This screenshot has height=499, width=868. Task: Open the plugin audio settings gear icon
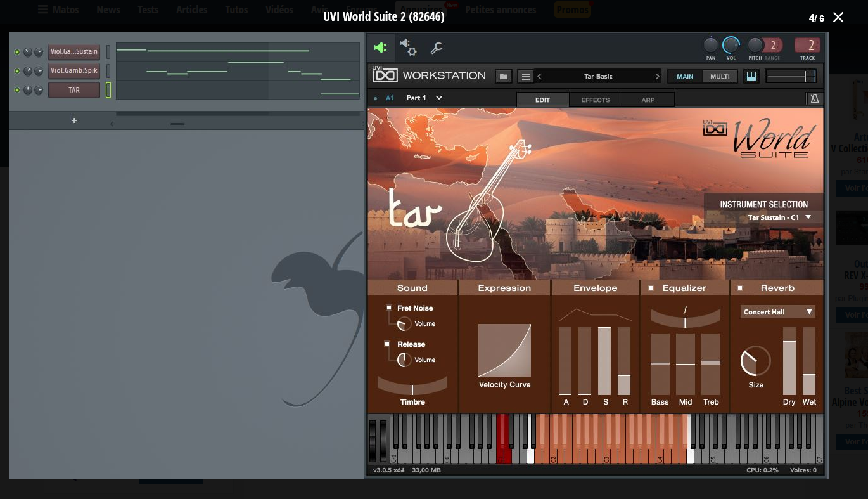(408, 47)
